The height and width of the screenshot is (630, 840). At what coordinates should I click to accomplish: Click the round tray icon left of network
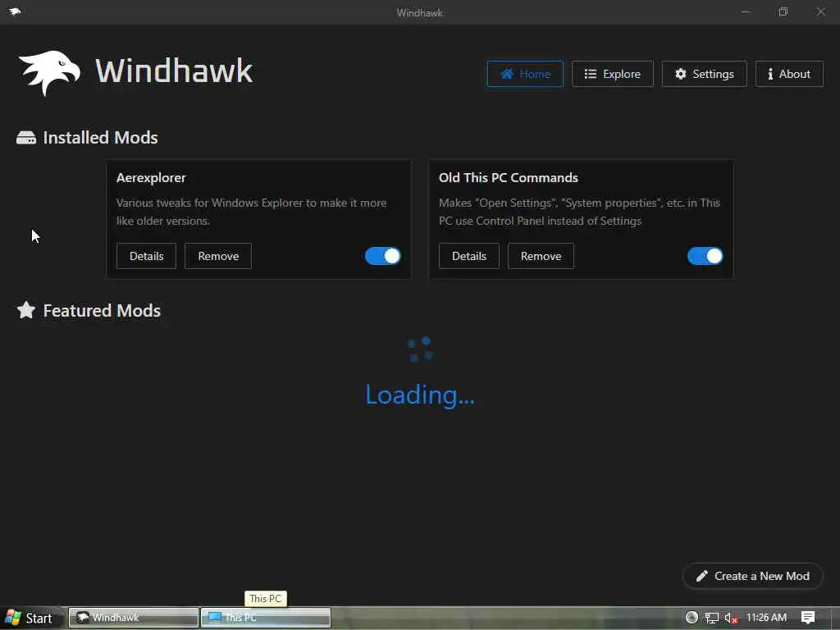692,618
